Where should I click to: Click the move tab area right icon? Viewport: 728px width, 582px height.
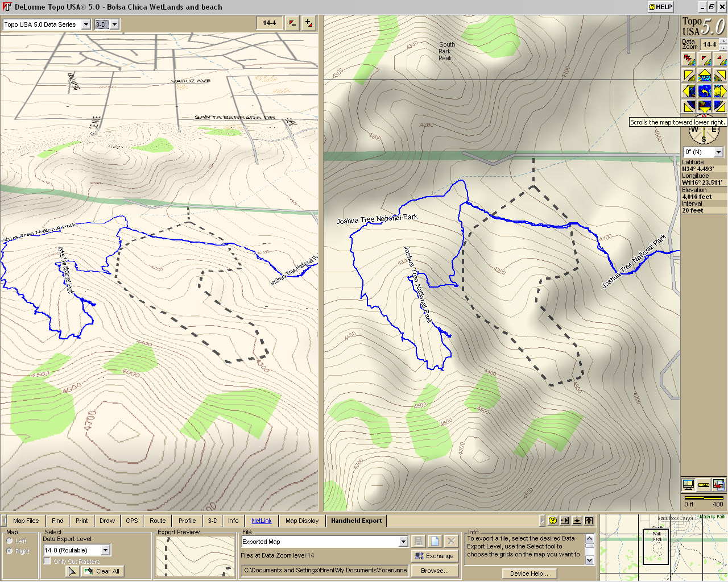(x=565, y=520)
